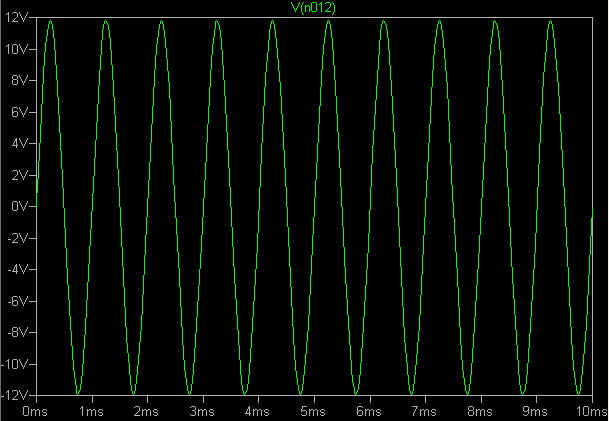609x421 pixels.
Task: Click the 2ms time axis label
Action: coord(146,411)
